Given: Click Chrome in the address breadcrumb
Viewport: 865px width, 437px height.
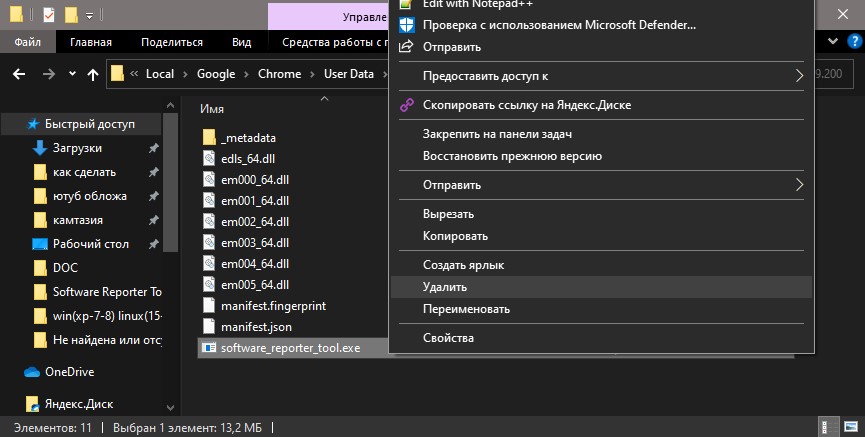Looking at the screenshot, I should (279, 74).
